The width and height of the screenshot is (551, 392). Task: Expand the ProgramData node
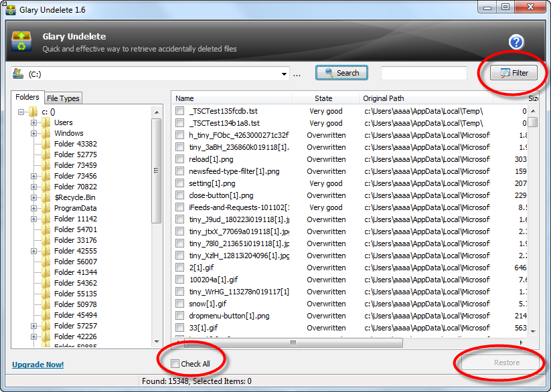point(33,208)
